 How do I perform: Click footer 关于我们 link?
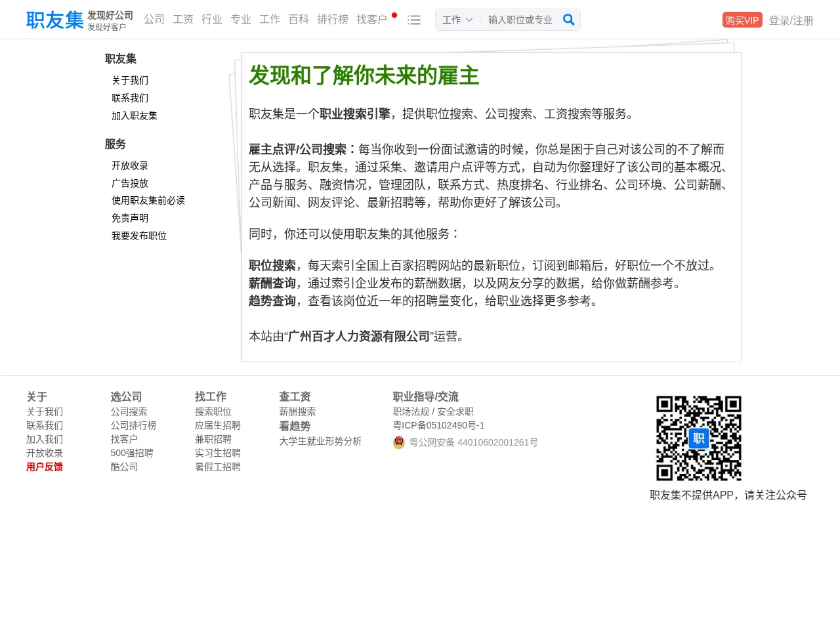[x=45, y=411]
